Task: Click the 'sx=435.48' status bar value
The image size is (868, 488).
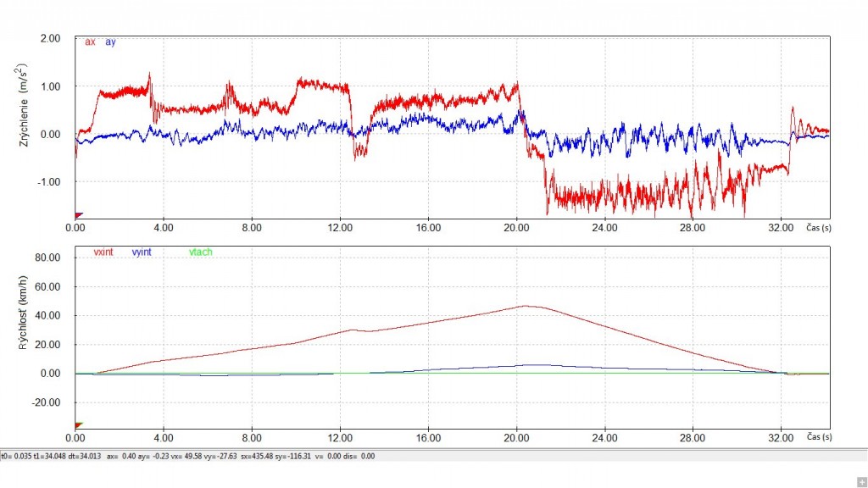Action: tap(257, 457)
